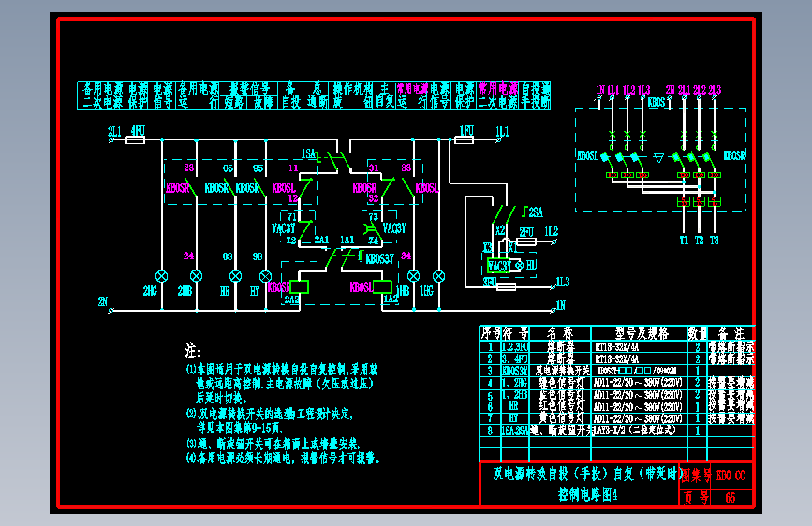The width and height of the screenshot is (812, 526).
Task: Click the 2HG signal lamp symbol
Action: click(162, 276)
